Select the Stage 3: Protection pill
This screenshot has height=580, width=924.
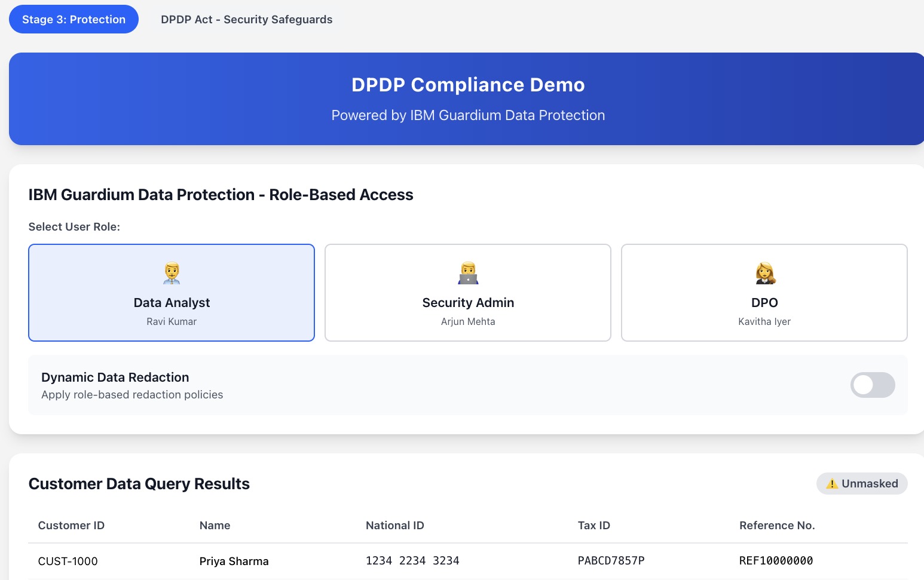pos(74,19)
